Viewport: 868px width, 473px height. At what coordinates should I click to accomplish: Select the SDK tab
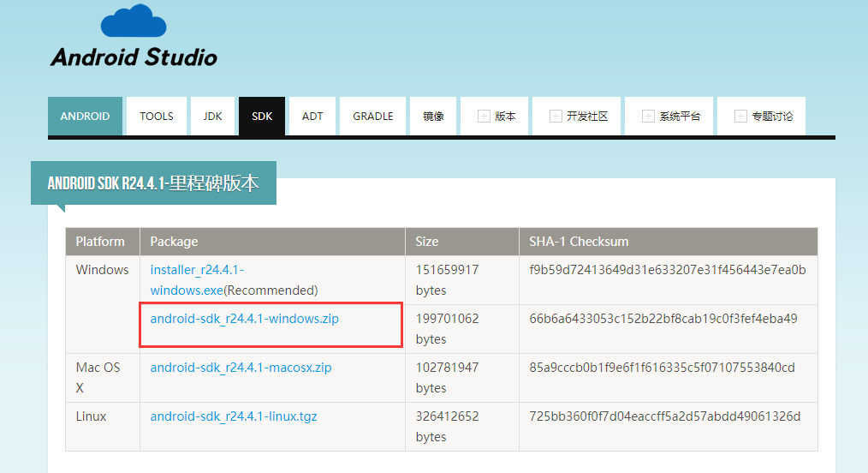coord(262,116)
